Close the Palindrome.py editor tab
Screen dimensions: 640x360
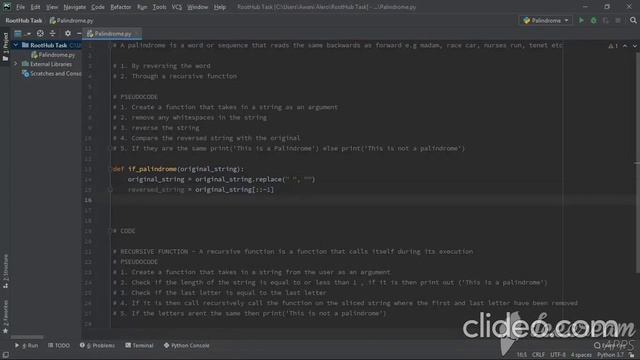pyautogui.click(x=137, y=33)
